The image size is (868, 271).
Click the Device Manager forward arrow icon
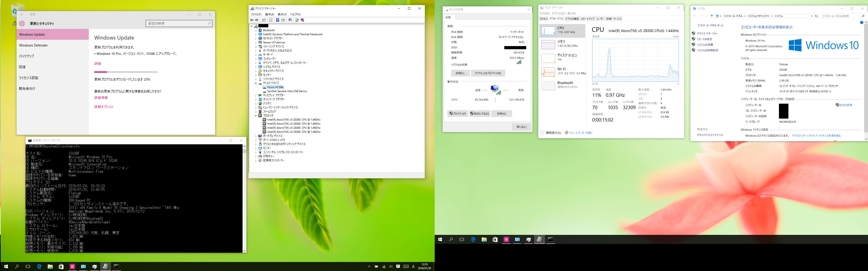click(x=257, y=20)
